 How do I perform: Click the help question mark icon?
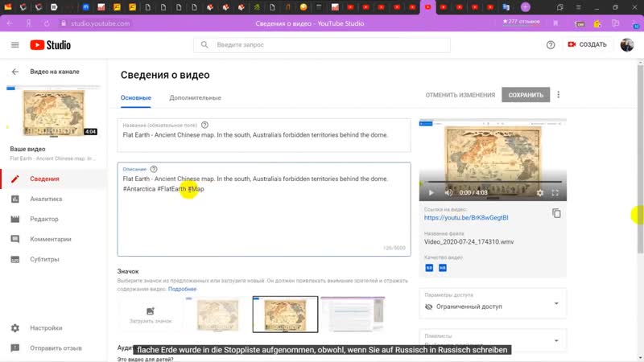click(551, 45)
